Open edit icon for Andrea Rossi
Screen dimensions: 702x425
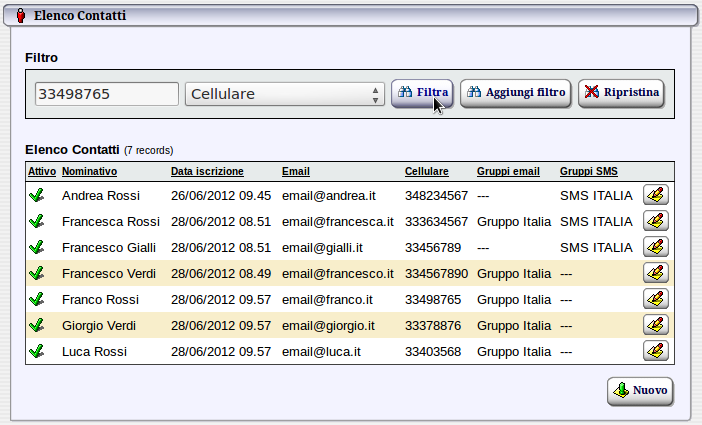656,195
